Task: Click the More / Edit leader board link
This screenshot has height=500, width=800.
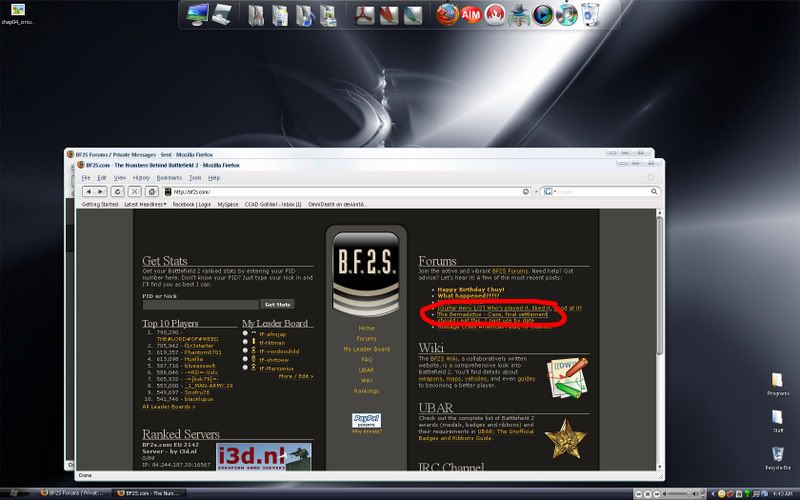Action: 296,377
